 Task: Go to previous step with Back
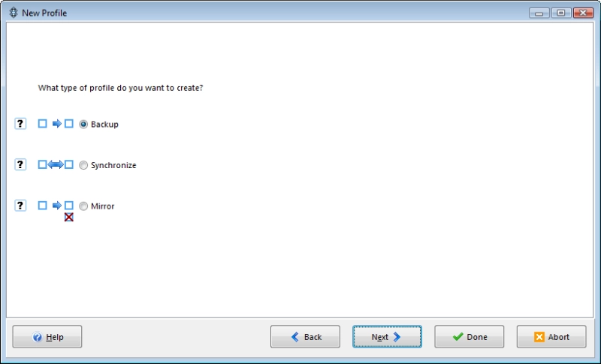[305, 337]
